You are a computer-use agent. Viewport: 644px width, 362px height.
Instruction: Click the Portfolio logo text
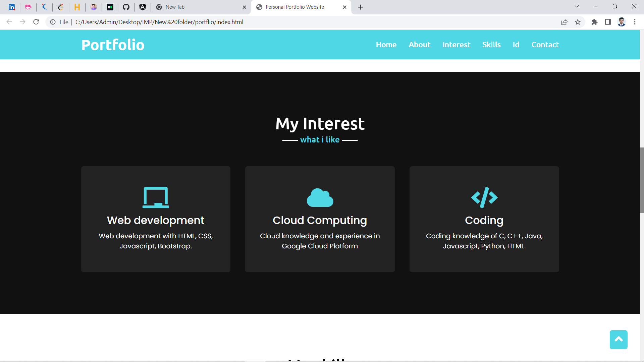(113, 45)
